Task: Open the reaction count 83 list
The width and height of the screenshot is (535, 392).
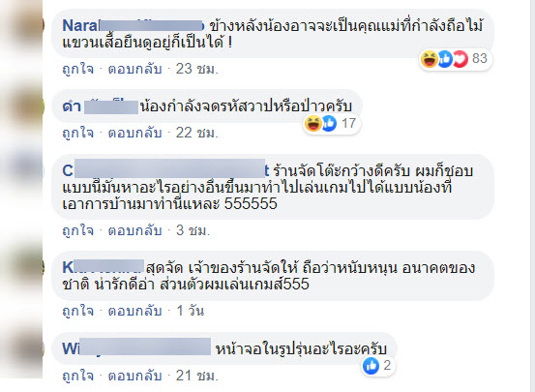Action: click(480, 59)
